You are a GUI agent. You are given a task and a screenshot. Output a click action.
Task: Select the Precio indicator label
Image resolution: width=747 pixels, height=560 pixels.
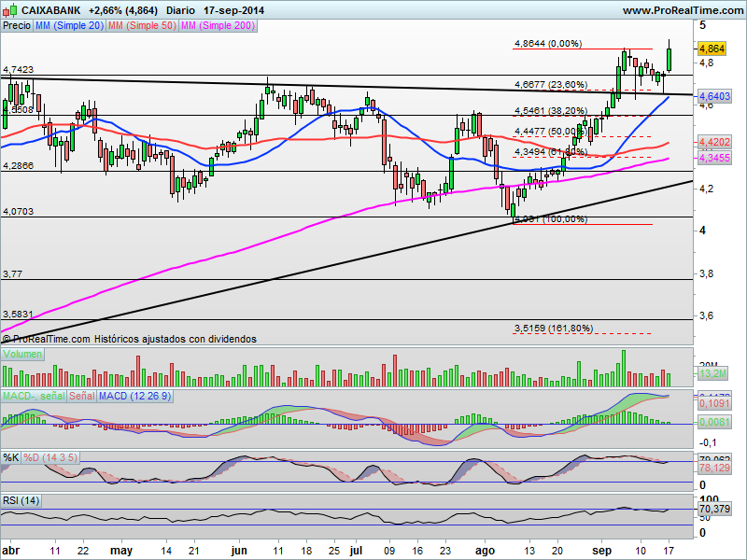[17, 26]
